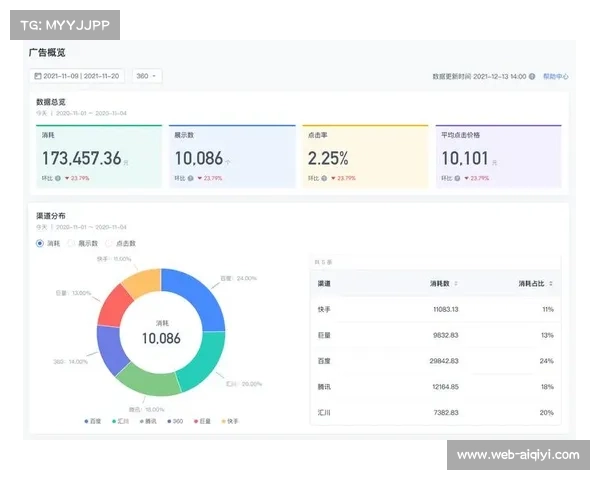
Task: Click red 巨量 segment of donut chart
Action: pyautogui.click(x=113, y=306)
